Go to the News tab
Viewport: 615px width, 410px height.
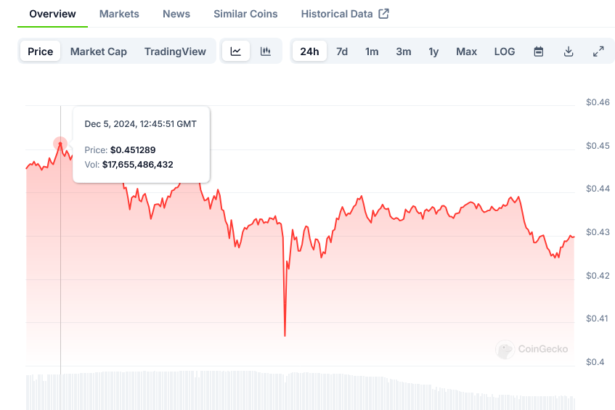176,14
